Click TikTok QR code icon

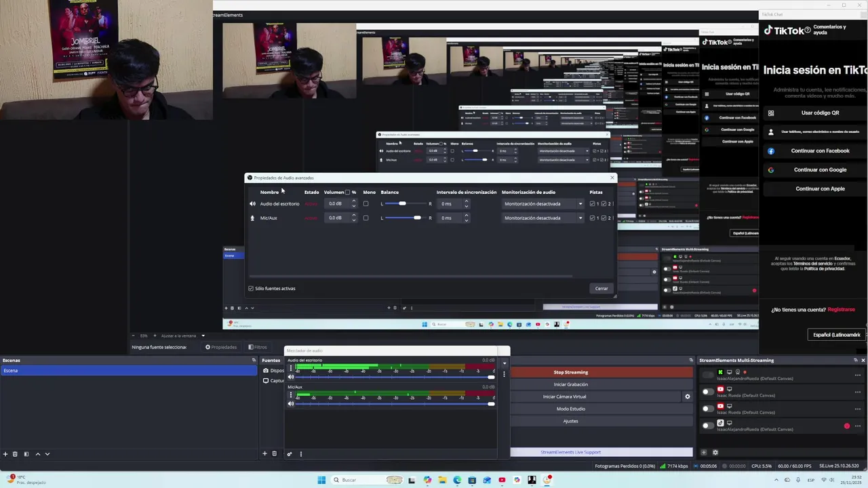click(x=771, y=113)
